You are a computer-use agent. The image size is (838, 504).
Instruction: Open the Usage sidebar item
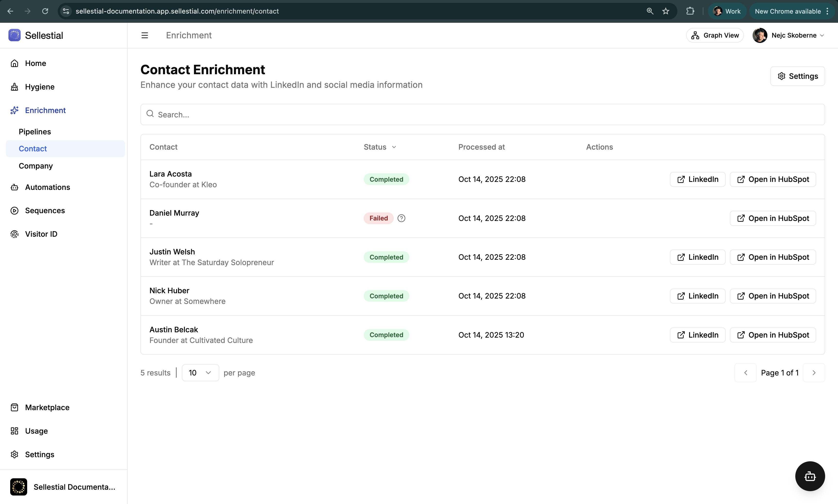tap(36, 431)
